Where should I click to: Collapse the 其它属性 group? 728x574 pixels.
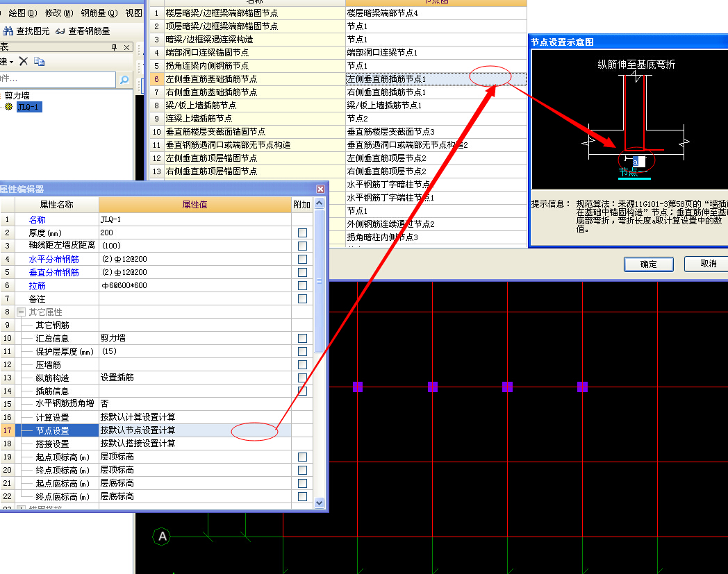[21, 312]
